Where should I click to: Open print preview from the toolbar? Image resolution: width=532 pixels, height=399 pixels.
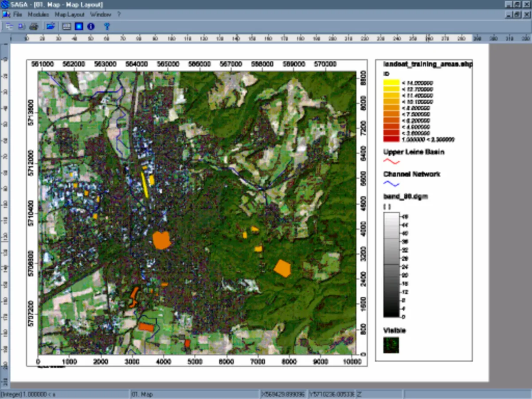pos(21,27)
